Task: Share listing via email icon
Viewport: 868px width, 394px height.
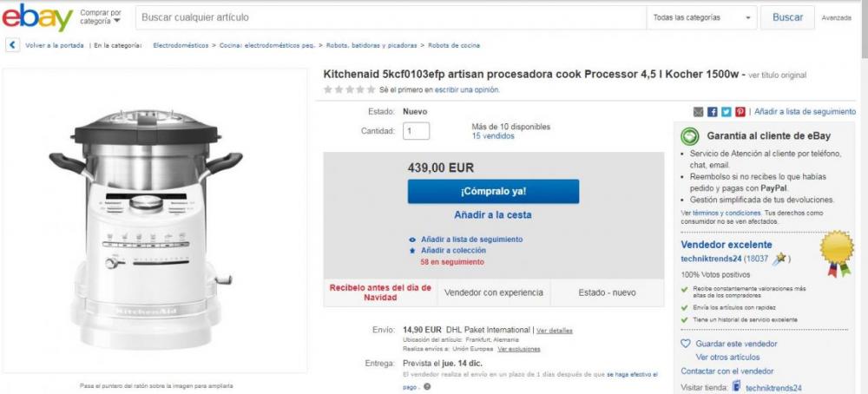Action: click(698, 112)
